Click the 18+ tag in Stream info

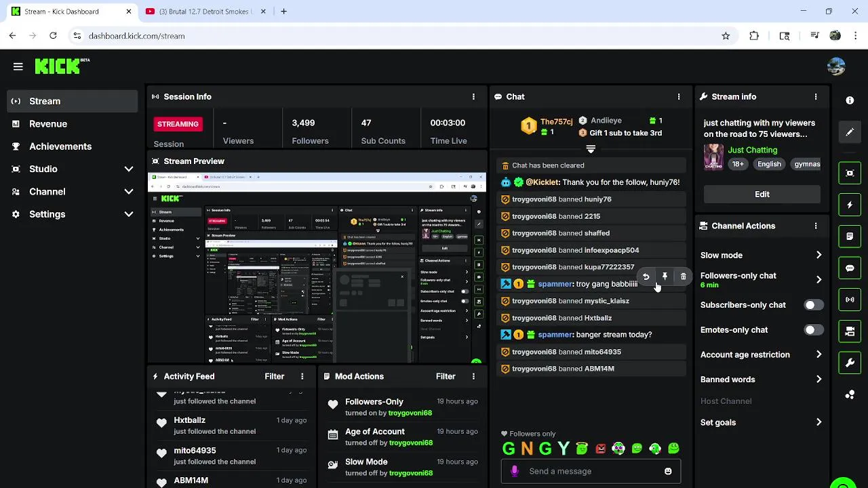pyautogui.click(x=738, y=164)
